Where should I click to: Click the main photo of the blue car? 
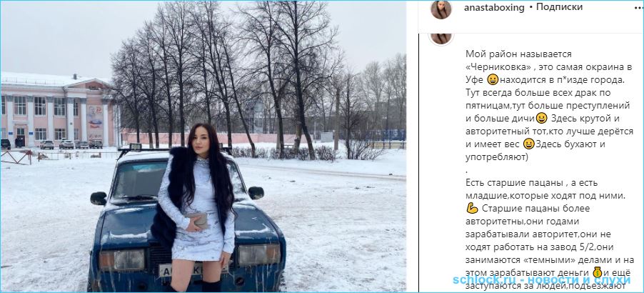click(x=203, y=146)
